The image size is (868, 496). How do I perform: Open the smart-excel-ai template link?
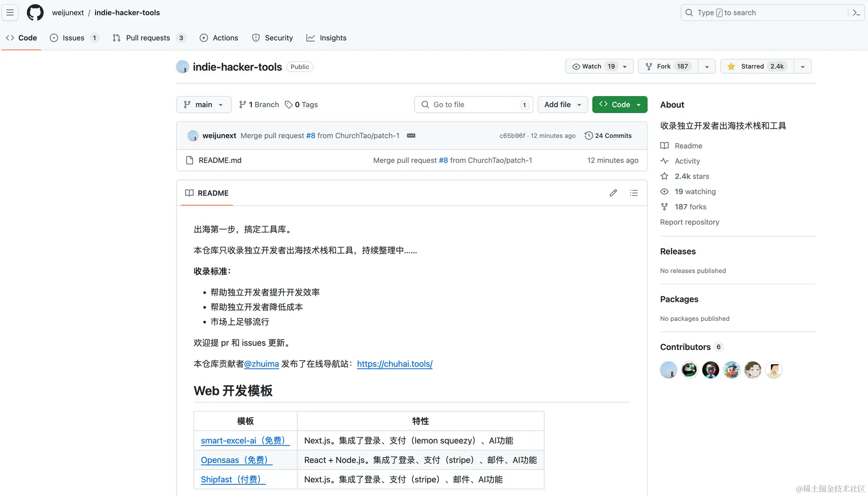pyautogui.click(x=245, y=441)
